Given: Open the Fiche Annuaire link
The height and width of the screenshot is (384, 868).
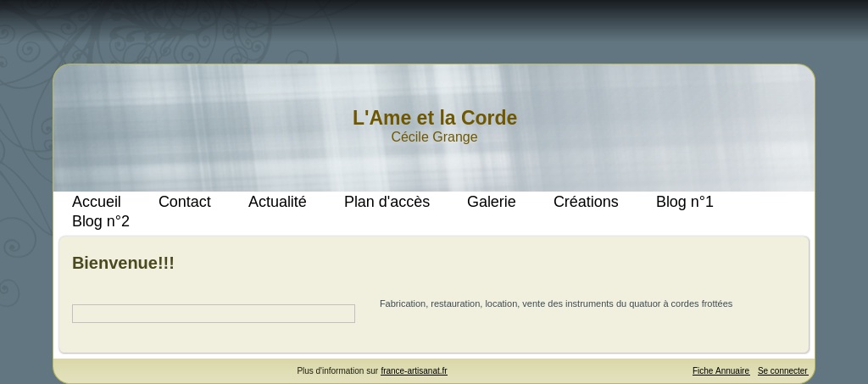Looking at the screenshot, I should pos(721,370).
